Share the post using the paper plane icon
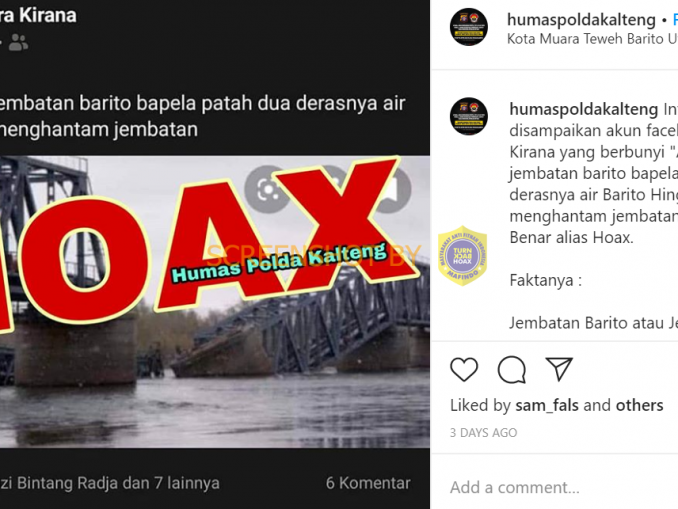Screen dimensions: 678x509 coord(559,369)
